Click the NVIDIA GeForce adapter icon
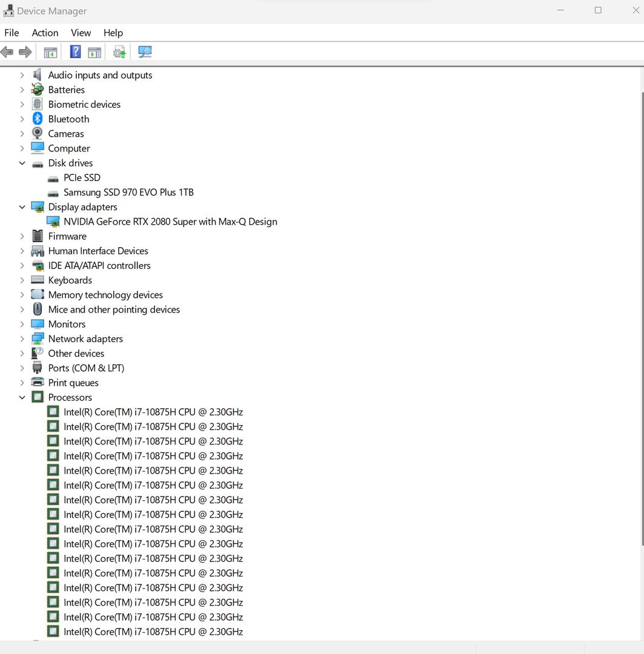 [53, 222]
